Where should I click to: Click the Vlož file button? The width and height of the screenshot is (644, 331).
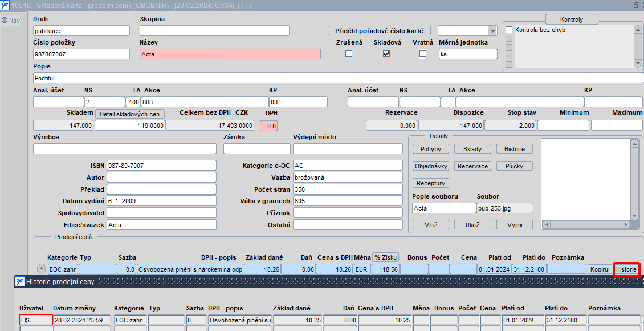tap(431, 224)
